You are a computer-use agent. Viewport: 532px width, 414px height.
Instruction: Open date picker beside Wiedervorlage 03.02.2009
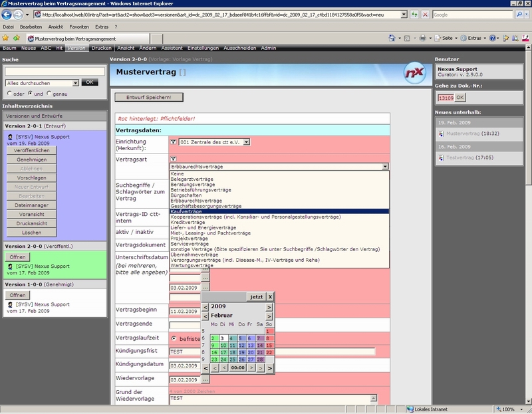[205, 379]
